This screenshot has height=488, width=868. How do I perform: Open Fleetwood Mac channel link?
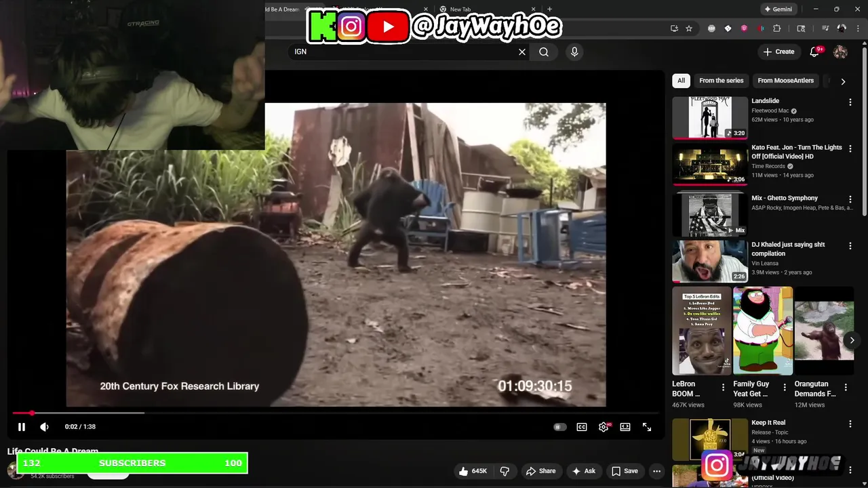770,110
